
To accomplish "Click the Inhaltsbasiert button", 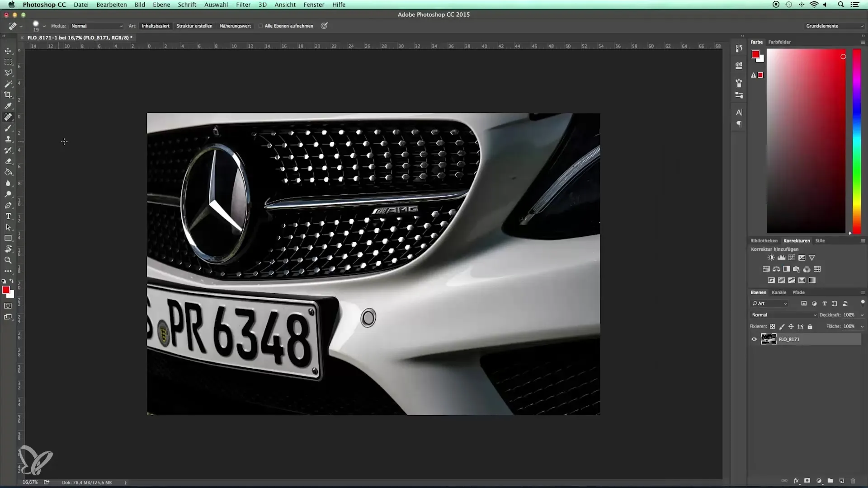I will 156,26.
